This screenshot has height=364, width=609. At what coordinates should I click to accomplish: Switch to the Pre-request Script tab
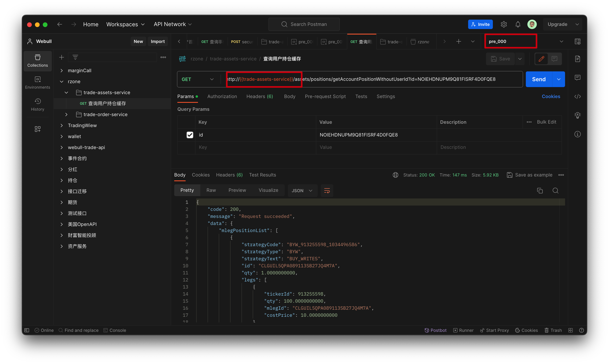tap(325, 97)
